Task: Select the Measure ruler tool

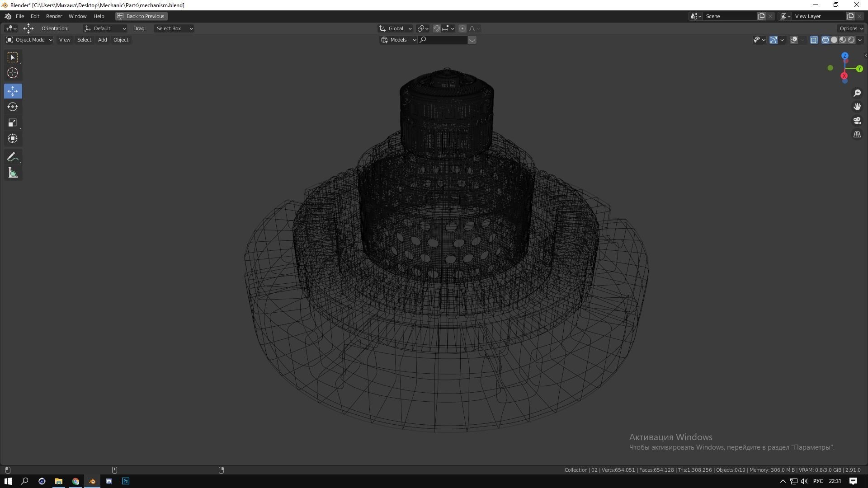Action: point(13,173)
